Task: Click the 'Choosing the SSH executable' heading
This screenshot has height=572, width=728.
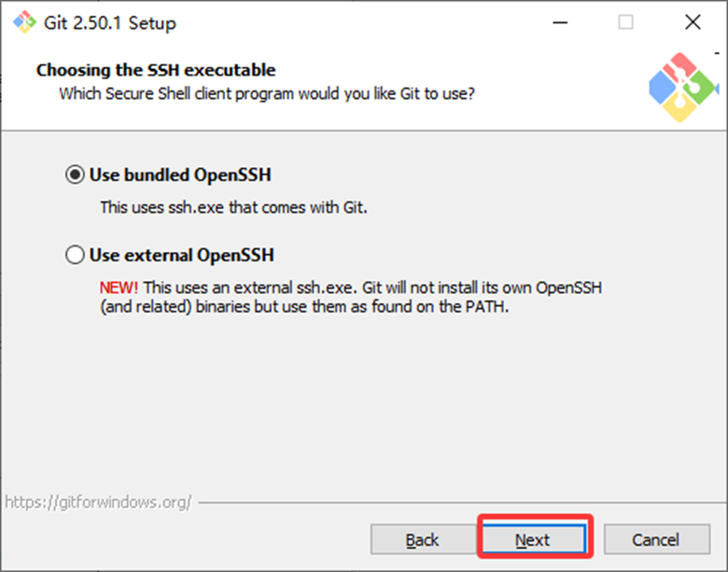Action: (156, 70)
